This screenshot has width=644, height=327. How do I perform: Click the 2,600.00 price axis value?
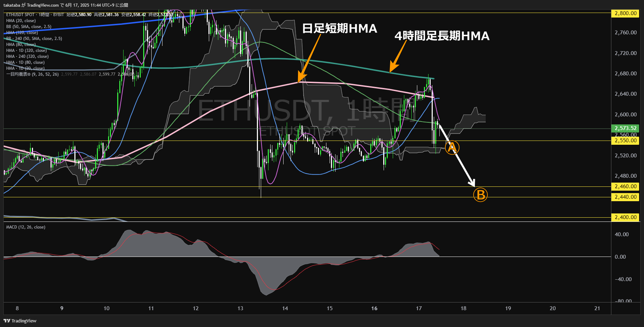[x=625, y=115]
